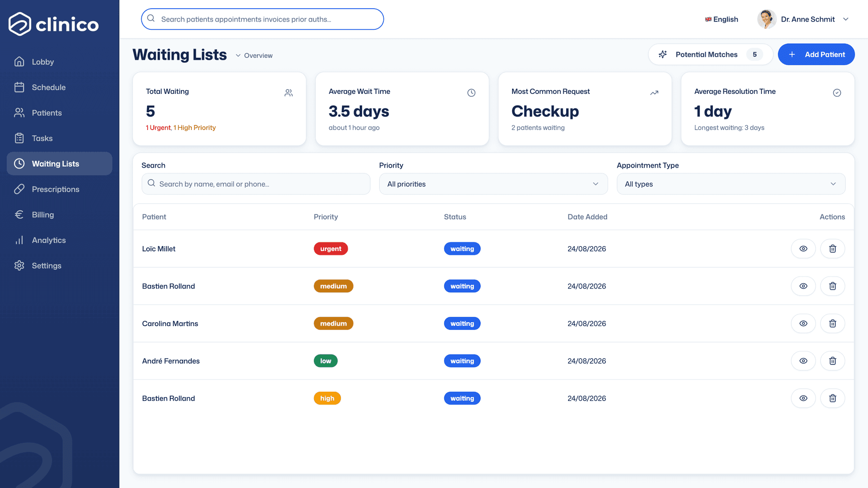
Task: Open the All types dropdown
Action: click(731, 184)
